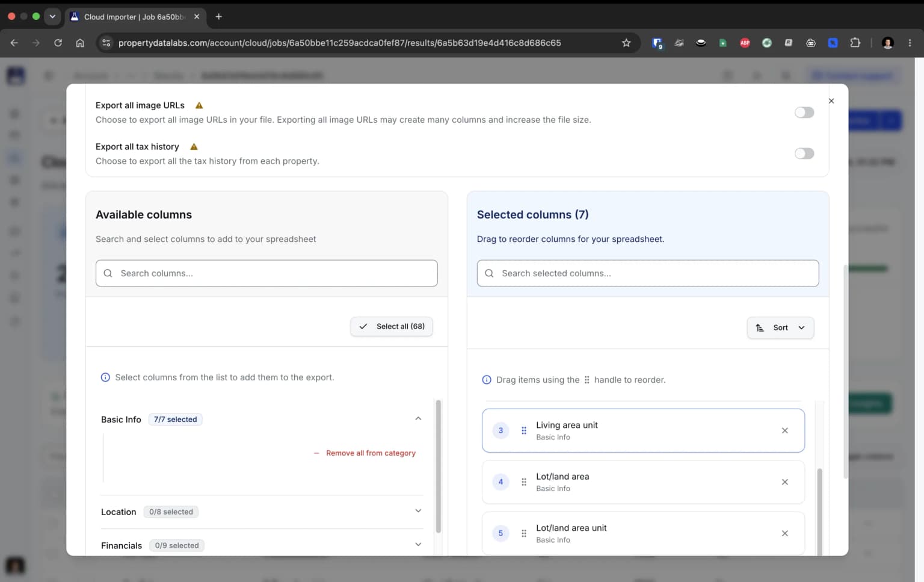Expand the Location category
The width and height of the screenshot is (924, 582).
tap(418, 511)
